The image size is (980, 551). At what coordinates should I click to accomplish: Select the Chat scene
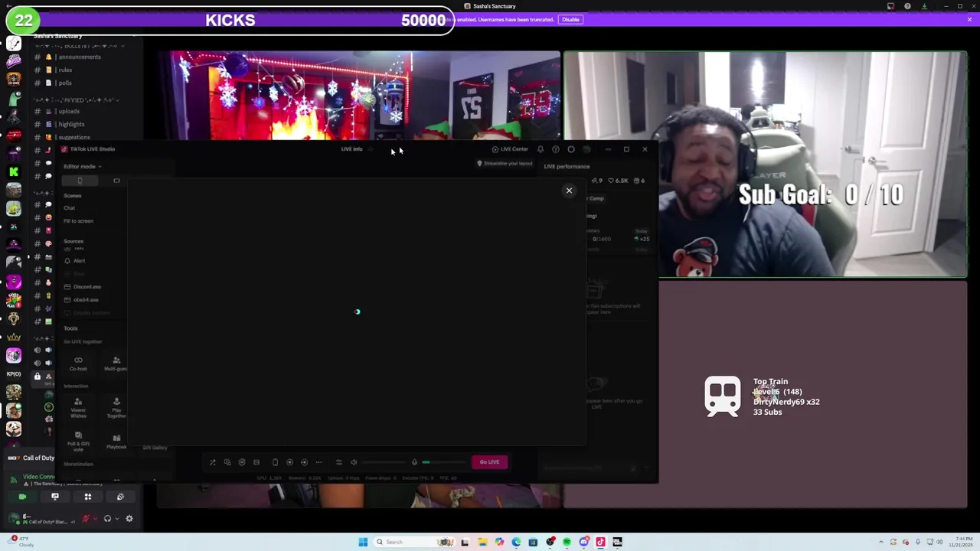(x=70, y=208)
